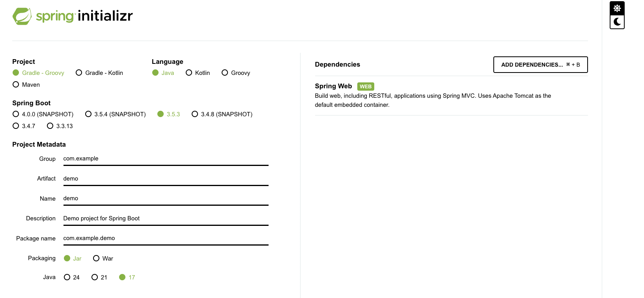644x298 pixels.
Task: Open the Add Dependencies dialog
Action: click(540, 65)
